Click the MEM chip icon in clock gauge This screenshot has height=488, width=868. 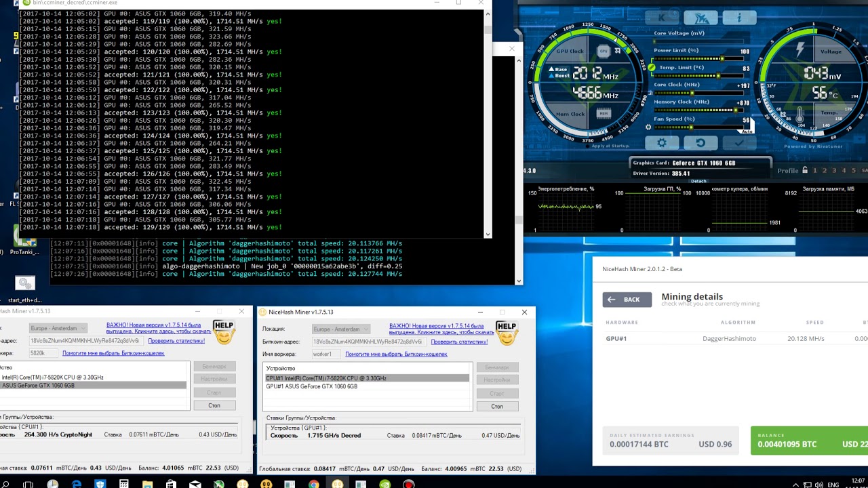[x=603, y=114]
